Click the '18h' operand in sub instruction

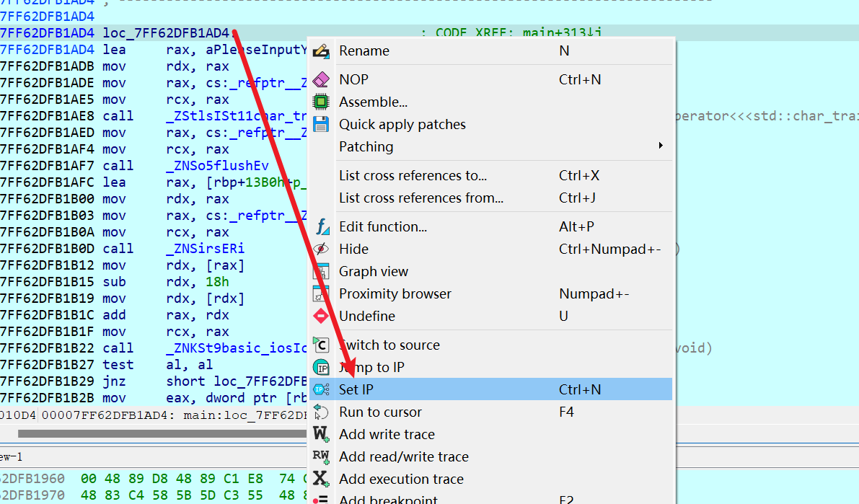coord(217,282)
